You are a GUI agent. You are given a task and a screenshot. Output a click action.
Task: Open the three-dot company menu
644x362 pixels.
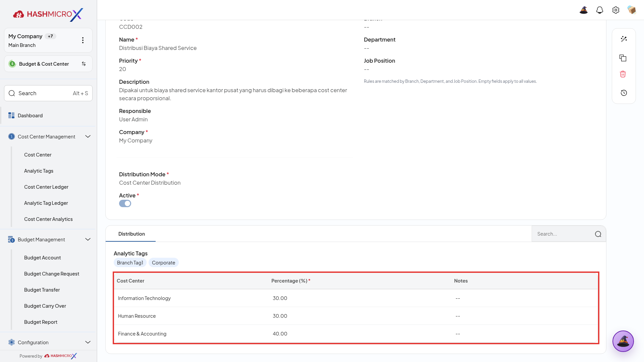point(83,40)
